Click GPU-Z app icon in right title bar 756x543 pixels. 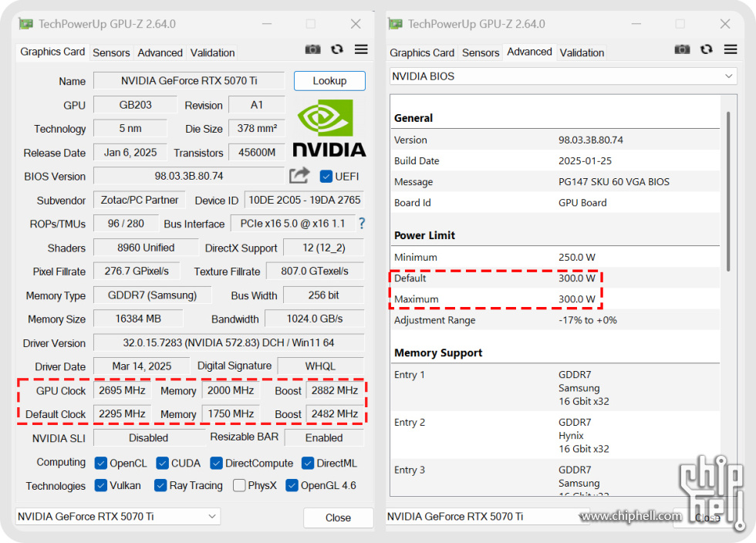395,24
